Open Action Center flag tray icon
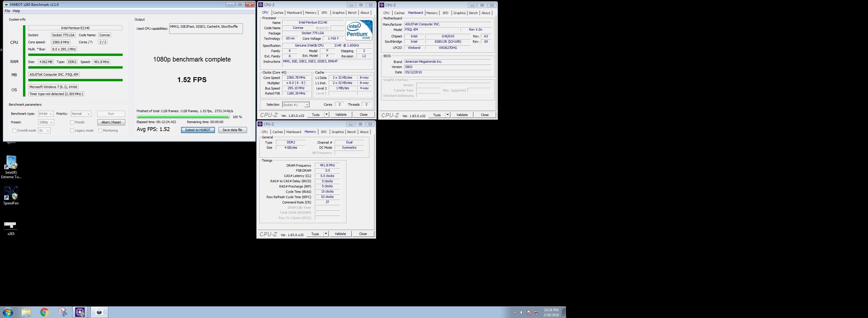This screenshot has width=868, height=318. (x=529, y=313)
